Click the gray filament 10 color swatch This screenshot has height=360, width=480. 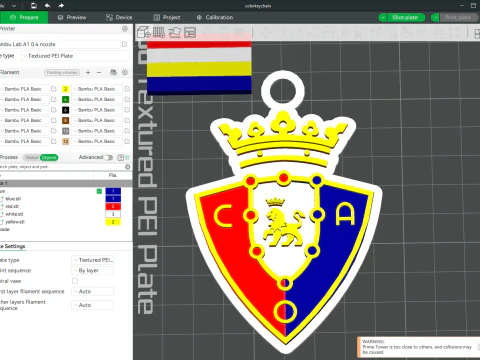pos(66,131)
